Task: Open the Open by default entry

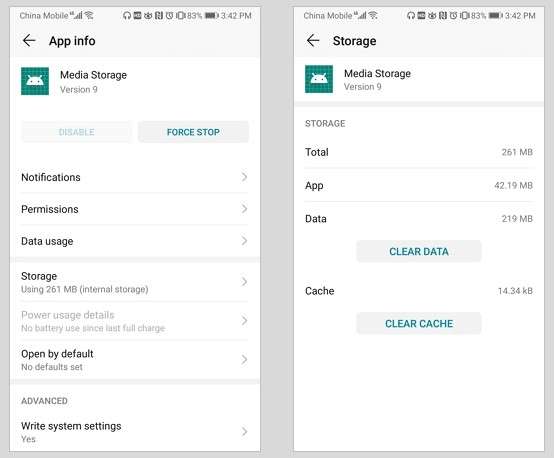Action: [135, 360]
